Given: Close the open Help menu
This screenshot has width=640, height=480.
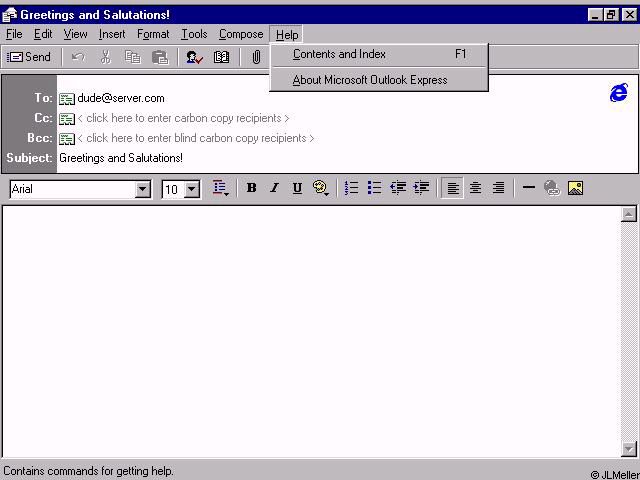Looking at the screenshot, I should [x=287, y=35].
